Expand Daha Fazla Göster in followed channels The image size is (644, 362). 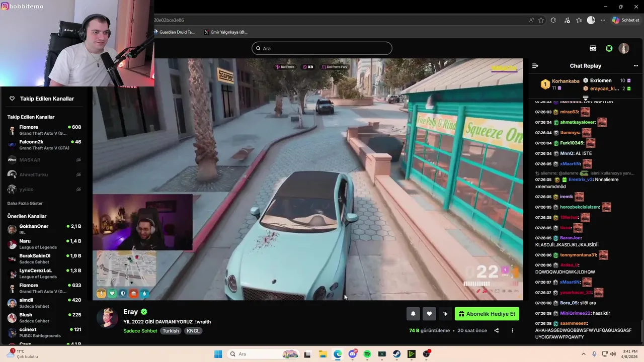click(25, 203)
